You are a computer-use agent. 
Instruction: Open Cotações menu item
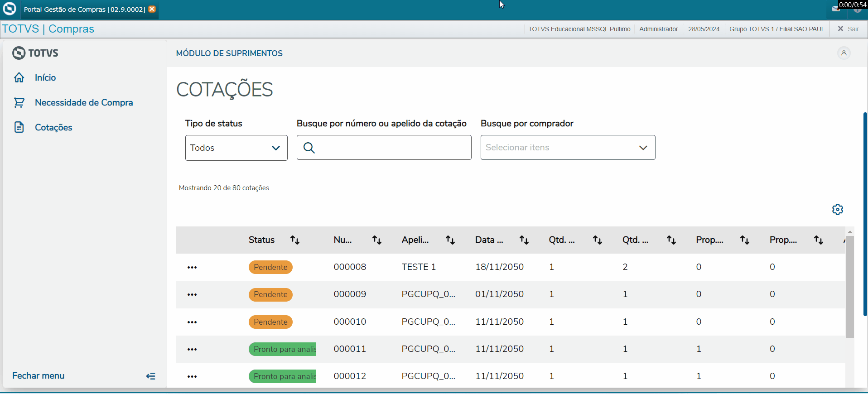coord(53,128)
